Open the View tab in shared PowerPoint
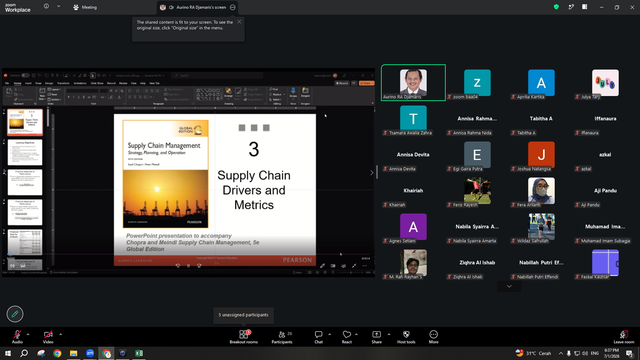640x360 pixels. tap(133, 83)
